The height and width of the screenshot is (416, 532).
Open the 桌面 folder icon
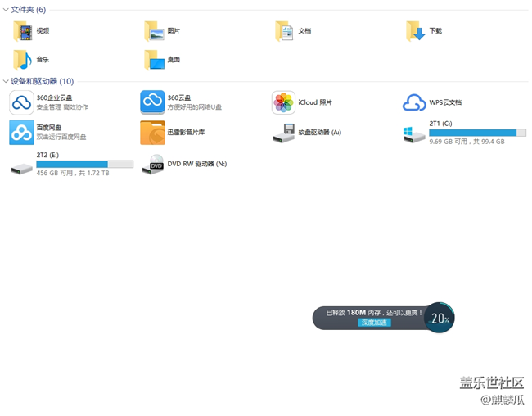point(154,60)
